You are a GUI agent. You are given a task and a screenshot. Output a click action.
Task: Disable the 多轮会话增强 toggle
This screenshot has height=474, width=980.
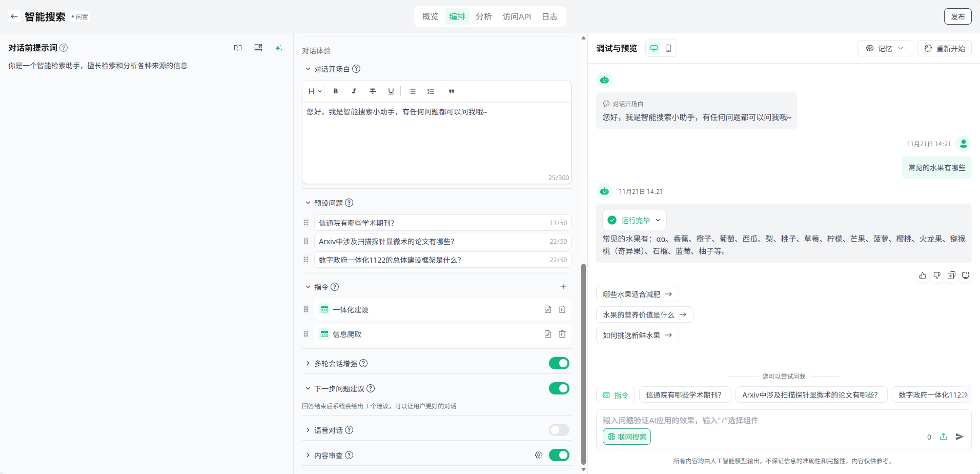point(559,363)
